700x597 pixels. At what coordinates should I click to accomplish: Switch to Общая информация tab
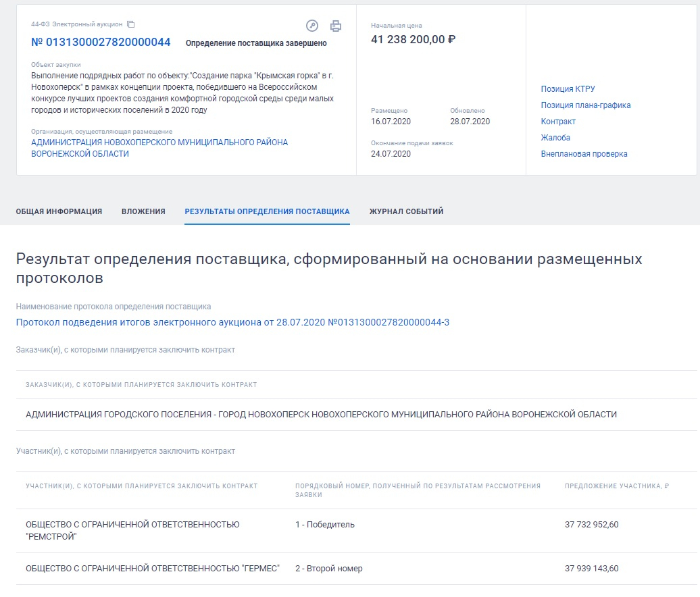point(59,211)
